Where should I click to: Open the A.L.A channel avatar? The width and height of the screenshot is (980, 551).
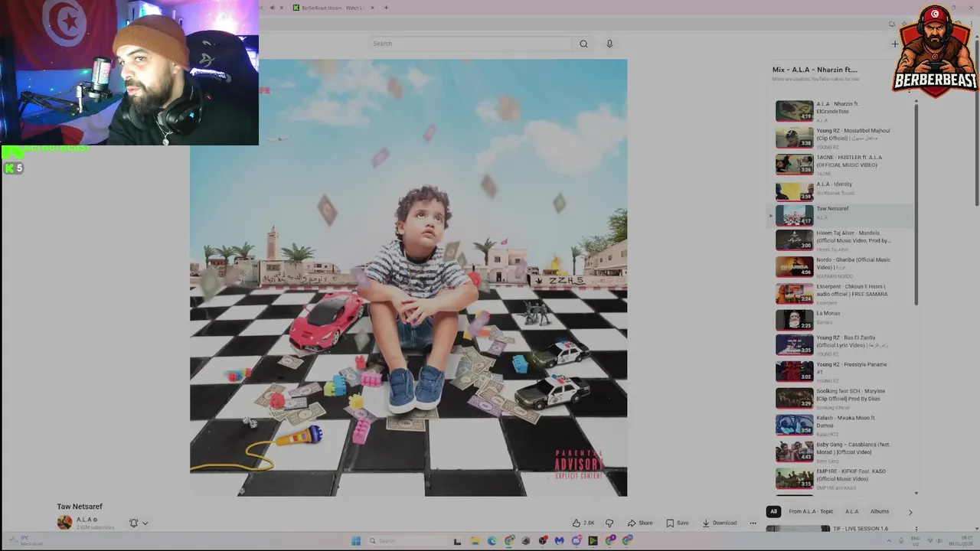click(x=64, y=523)
